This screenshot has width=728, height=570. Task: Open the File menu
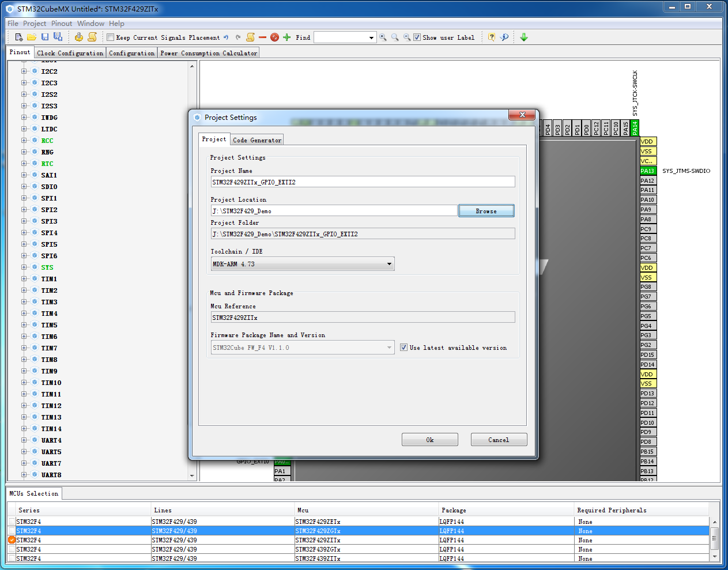coord(13,24)
